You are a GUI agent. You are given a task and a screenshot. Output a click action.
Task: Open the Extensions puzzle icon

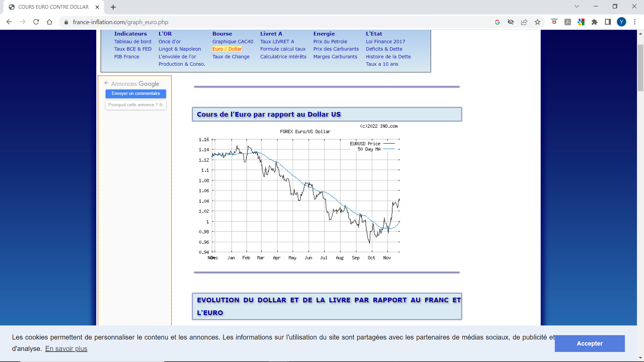(594, 22)
